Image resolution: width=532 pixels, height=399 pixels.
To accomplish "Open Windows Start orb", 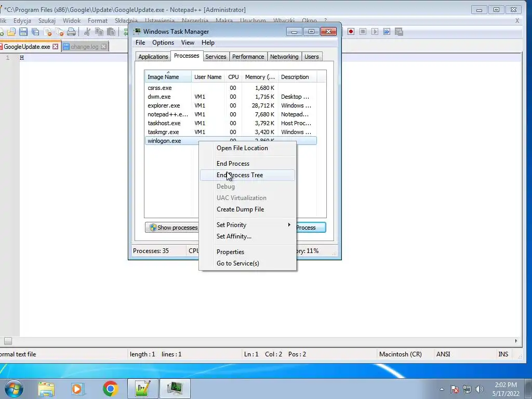I will (14, 389).
